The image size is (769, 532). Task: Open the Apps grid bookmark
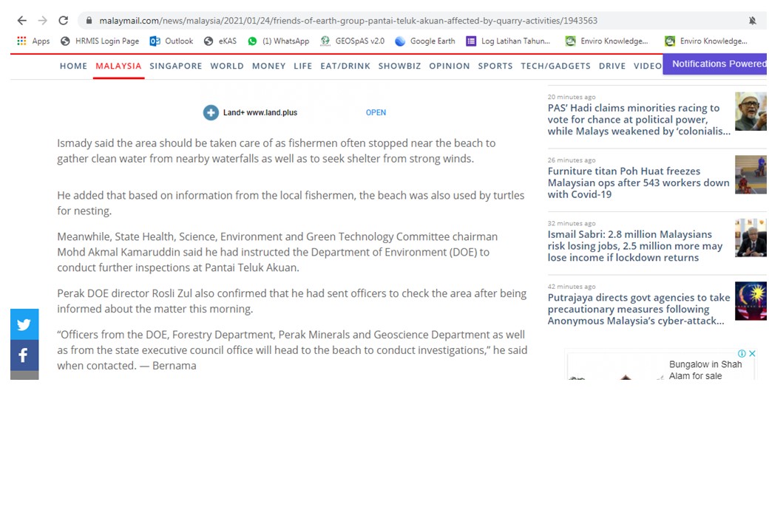coord(33,41)
